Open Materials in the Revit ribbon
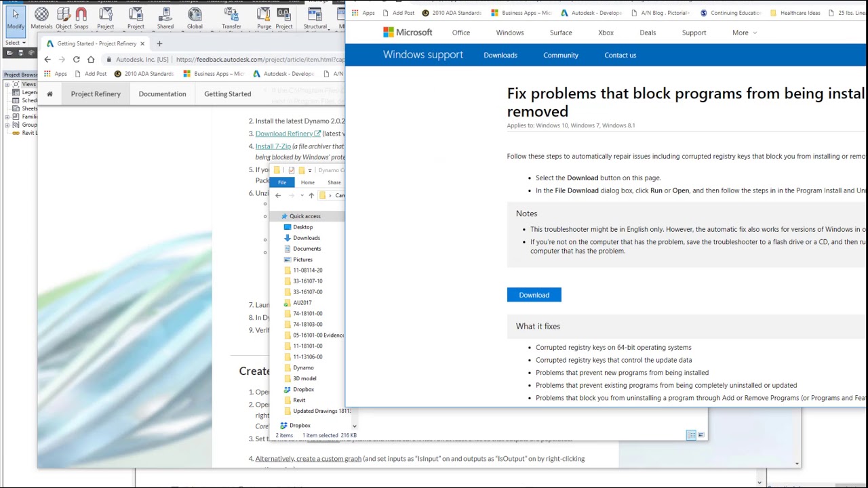Screen dimensions: 868x488 click(41, 18)
